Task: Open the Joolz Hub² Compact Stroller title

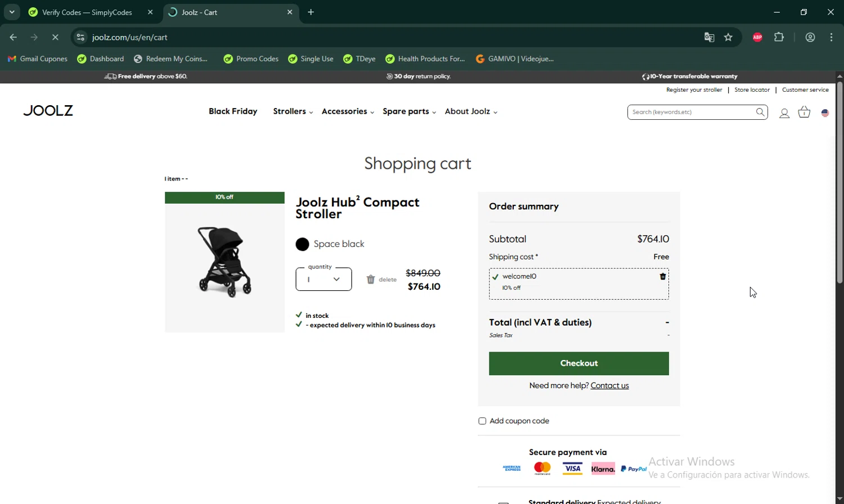Action: click(x=357, y=208)
